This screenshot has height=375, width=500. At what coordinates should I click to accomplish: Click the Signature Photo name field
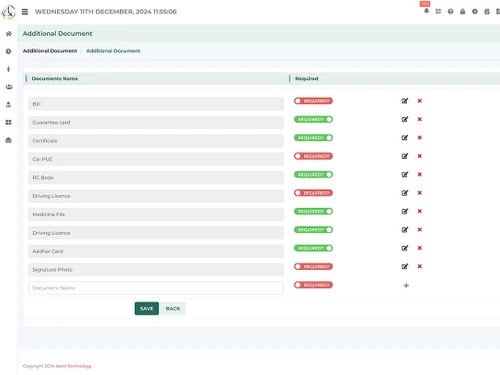(156, 269)
